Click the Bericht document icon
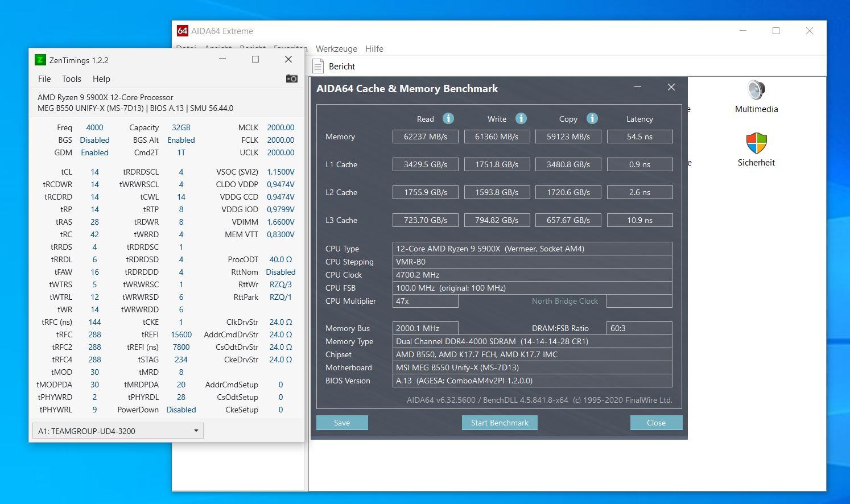The height and width of the screenshot is (504, 850). 318,66
